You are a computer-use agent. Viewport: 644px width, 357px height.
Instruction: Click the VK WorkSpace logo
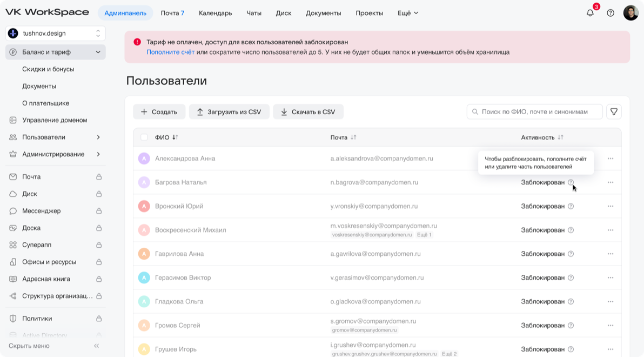click(x=47, y=12)
